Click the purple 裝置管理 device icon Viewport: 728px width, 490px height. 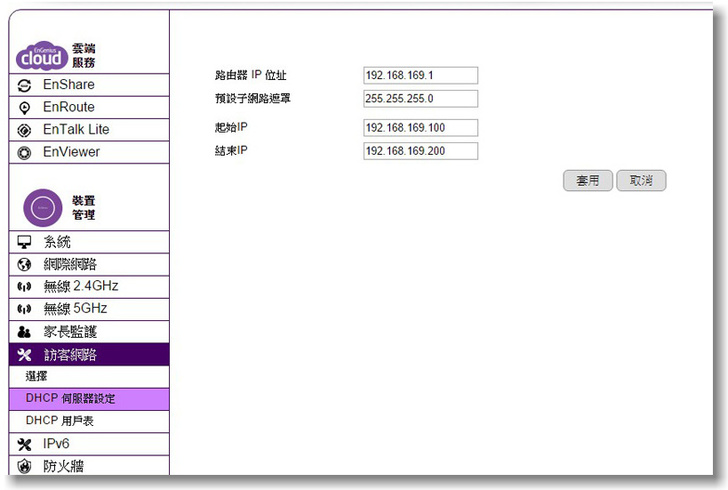pyautogui.click(x=43, y=207)
